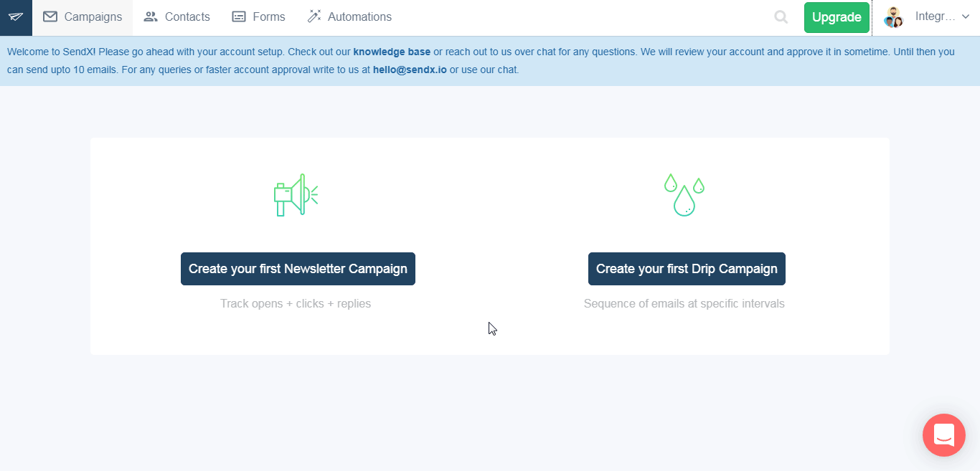This screenshot has height=471, width=980.
Task: Click the water drops drip icon
Action: tap(684, 194)
